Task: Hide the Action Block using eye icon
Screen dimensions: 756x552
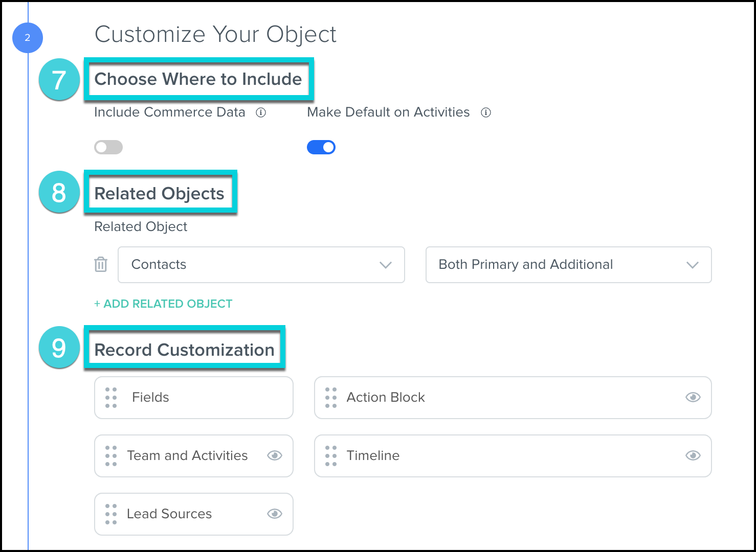Action: pos(693,398)
